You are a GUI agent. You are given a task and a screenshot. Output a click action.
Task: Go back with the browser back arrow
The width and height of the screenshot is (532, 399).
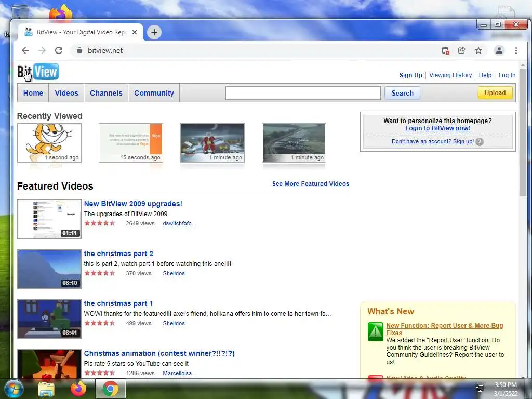click(25, 50)
